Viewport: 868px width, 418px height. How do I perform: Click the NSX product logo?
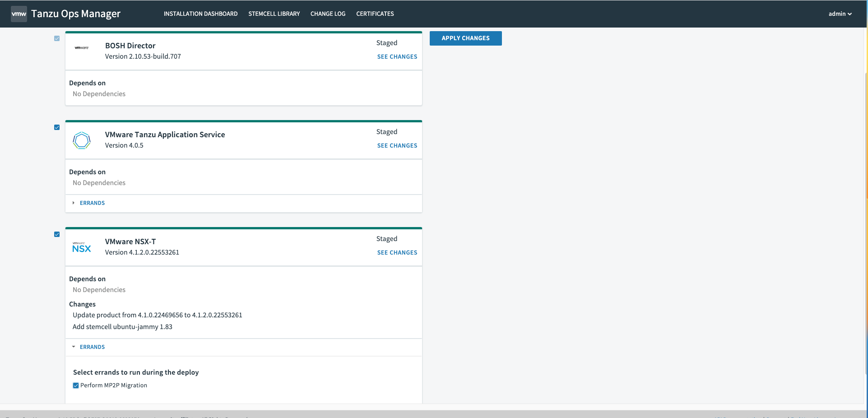[x=82, y=247]
